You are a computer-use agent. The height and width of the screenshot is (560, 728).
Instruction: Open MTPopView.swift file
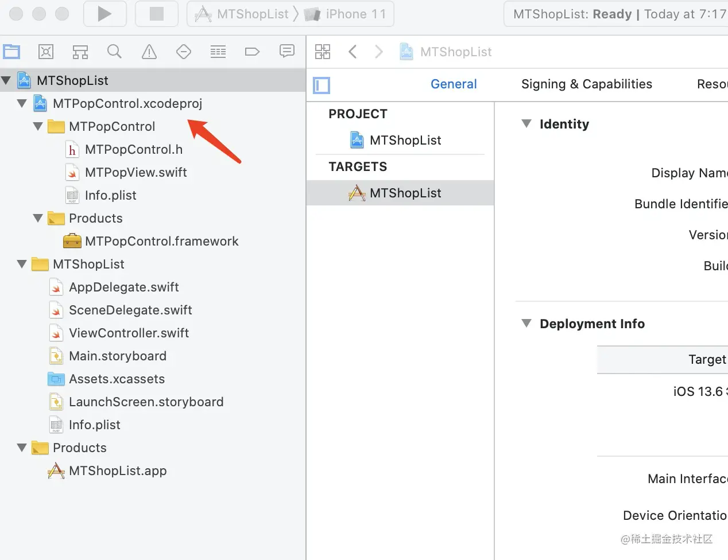pos(136,172)
